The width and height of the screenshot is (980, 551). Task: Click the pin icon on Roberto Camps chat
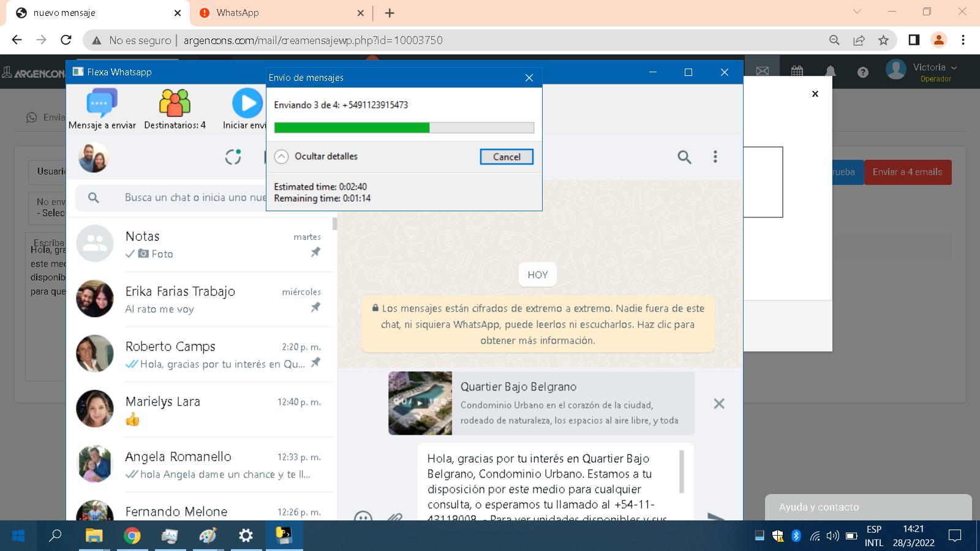pyautogui.click(x=315, y=362)
